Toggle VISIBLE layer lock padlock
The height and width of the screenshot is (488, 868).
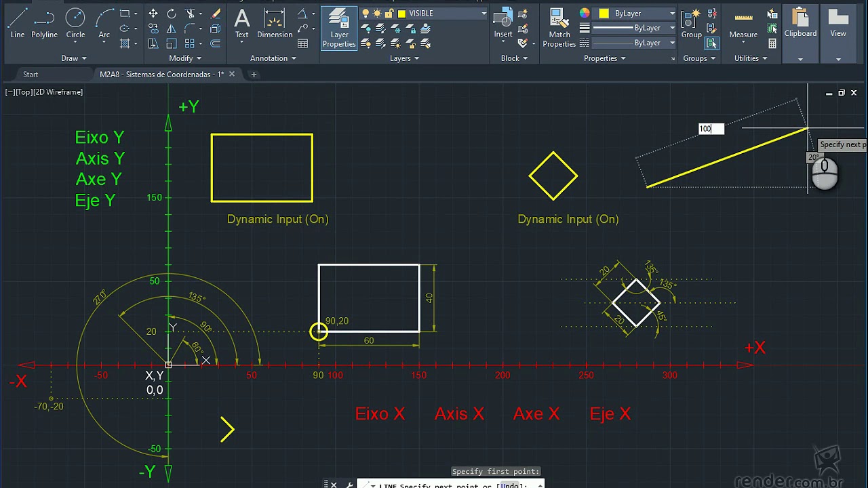tap(389, 14)
